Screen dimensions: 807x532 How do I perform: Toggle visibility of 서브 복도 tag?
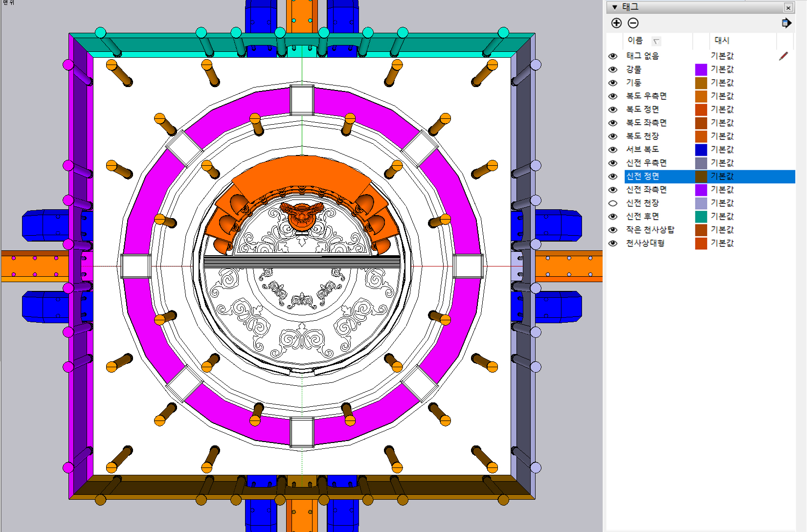click(613, 150)
